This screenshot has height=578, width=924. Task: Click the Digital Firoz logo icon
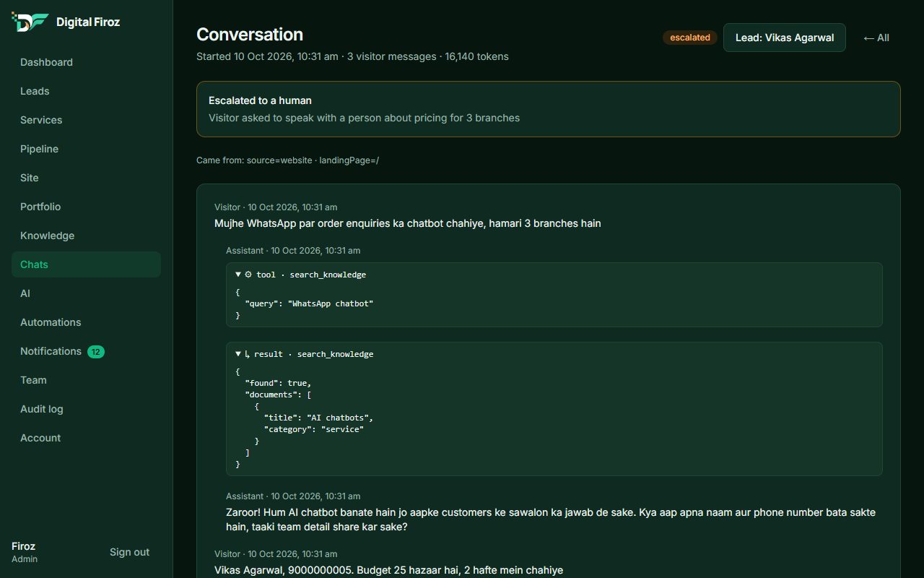pyautogui.click(x=30, y=22)
